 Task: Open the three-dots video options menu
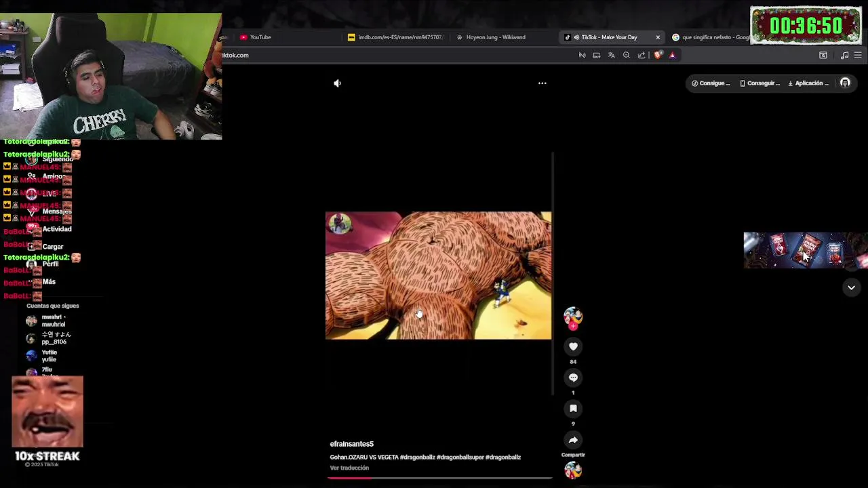point(542,83)
